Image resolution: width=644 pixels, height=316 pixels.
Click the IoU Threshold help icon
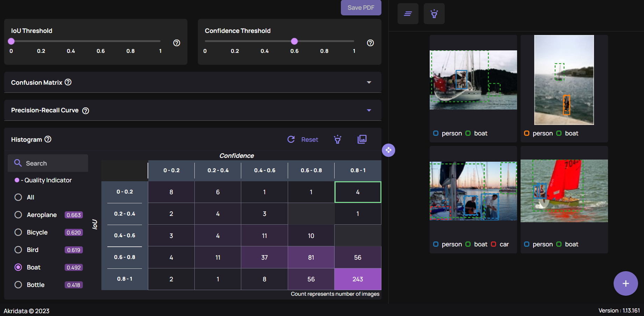[x=177, y=43]
